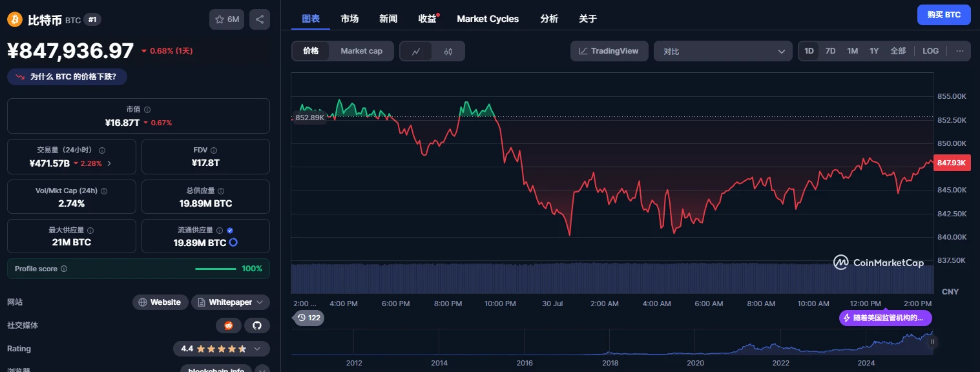Screen dimensions: 980x372
Task: Click the navigator pause handle at right
Action: pyautogui.click(x=932, y=342)
